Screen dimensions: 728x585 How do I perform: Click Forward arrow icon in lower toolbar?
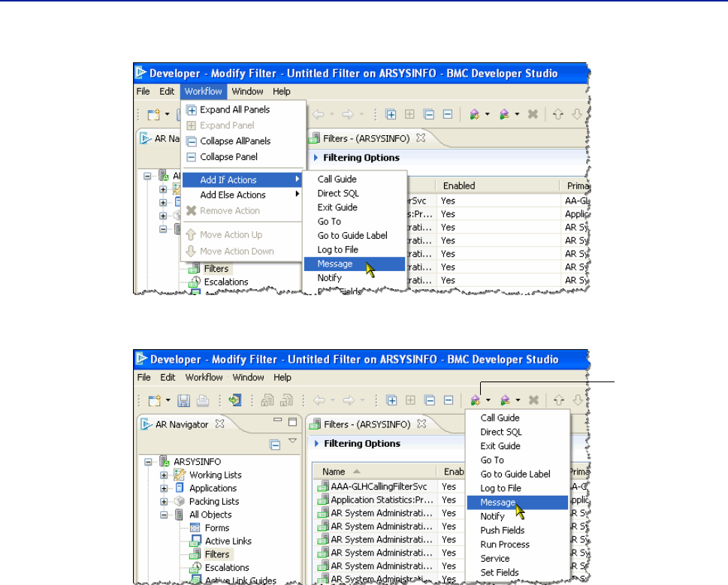pos(349,400)
